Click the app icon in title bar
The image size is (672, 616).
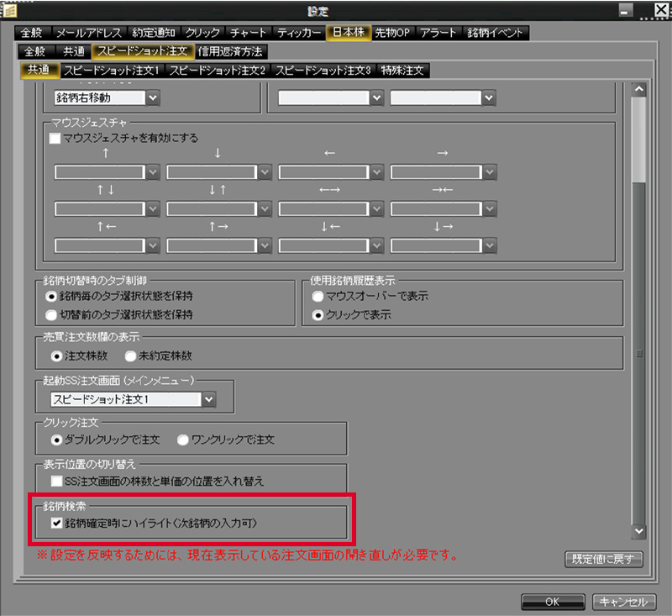tap(9, 10)
